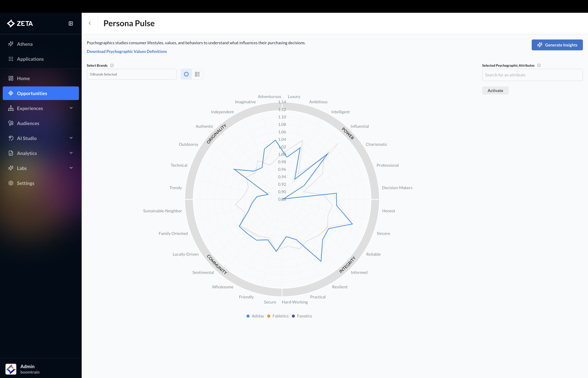The image size is (588, 378).
Task: Click the Wholesome axis label
Action: [x=223, y=287]
